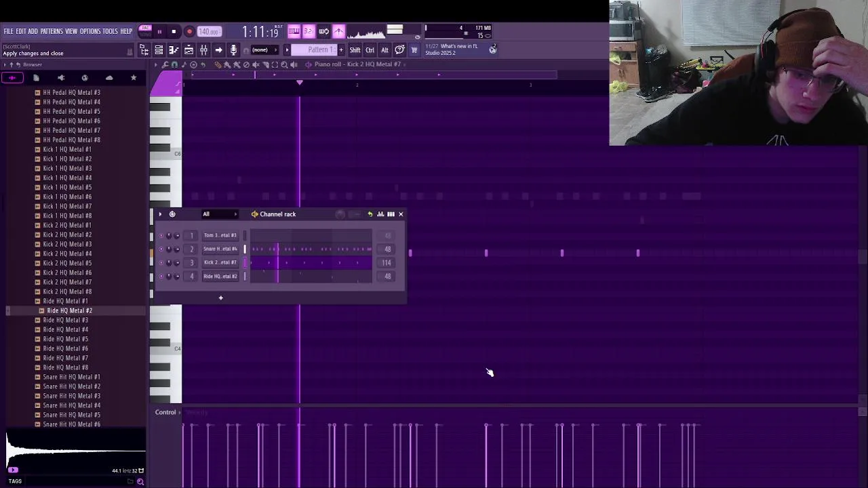Mute the Tom 3 channel

[161, 236]
